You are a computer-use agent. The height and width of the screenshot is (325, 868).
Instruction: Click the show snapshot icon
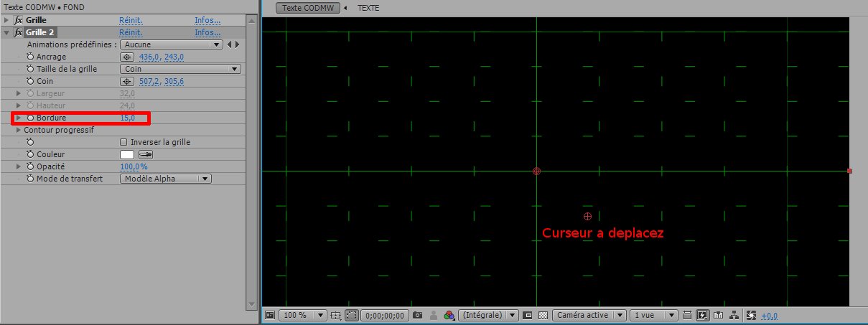pos(434,315)
